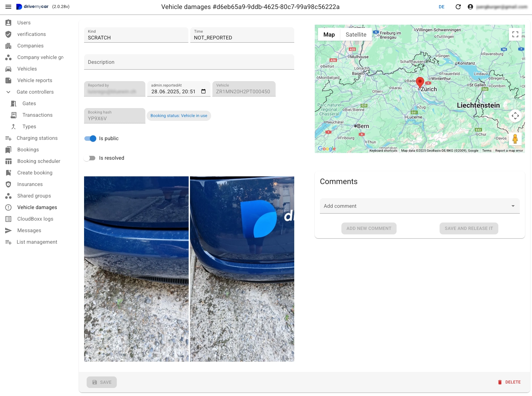The width and height of the screenshot is (532, 396).
Task: Collapse the Gate controllers section
Action: click(x=8, y=92)
